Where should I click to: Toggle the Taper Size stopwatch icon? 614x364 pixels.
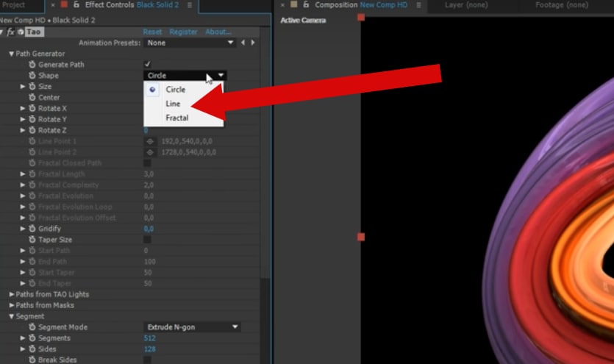click(32, 240)
